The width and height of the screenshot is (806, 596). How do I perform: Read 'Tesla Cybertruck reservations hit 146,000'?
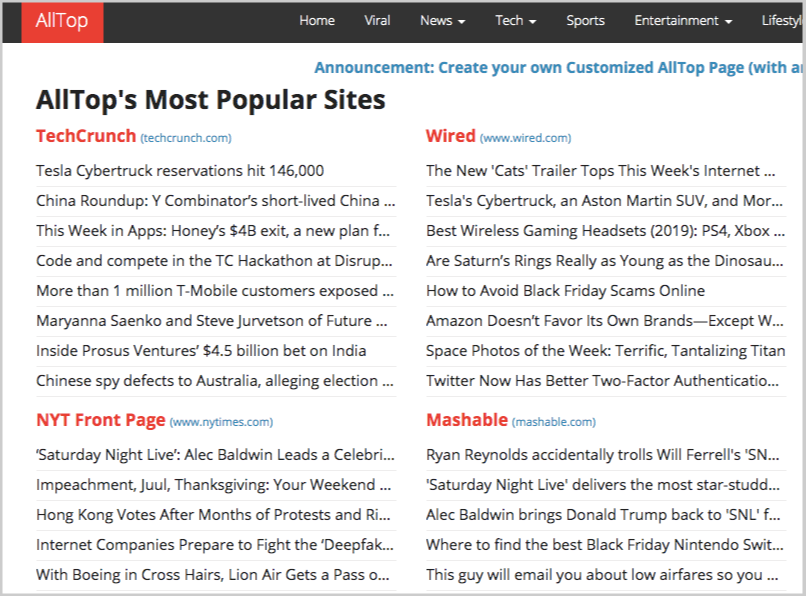[180, 171]
